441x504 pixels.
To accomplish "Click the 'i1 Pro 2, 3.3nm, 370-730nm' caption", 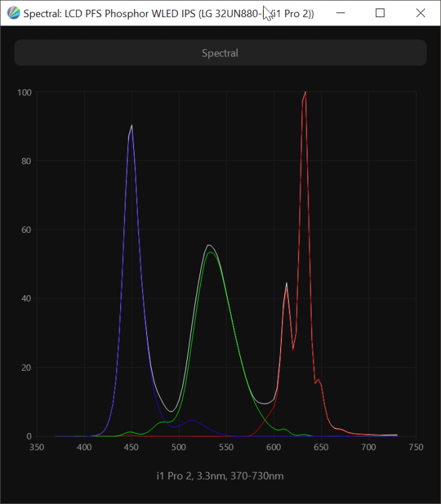I will click(x=220, y=476).
